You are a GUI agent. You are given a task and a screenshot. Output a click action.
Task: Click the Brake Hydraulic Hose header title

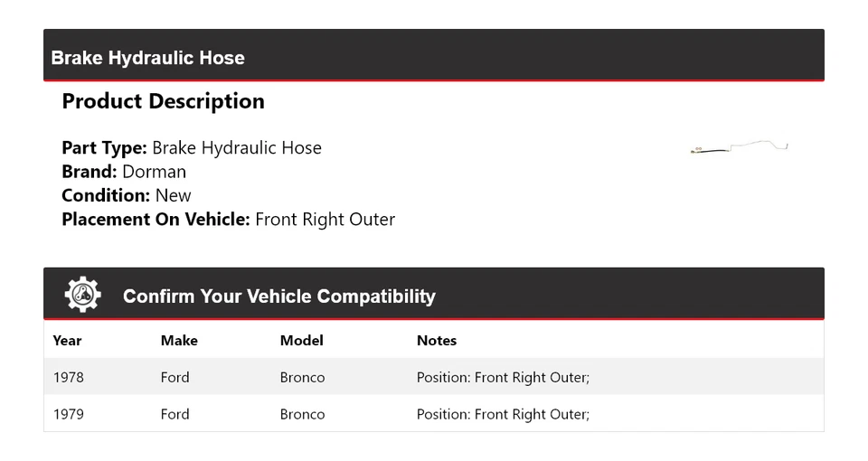147,58
